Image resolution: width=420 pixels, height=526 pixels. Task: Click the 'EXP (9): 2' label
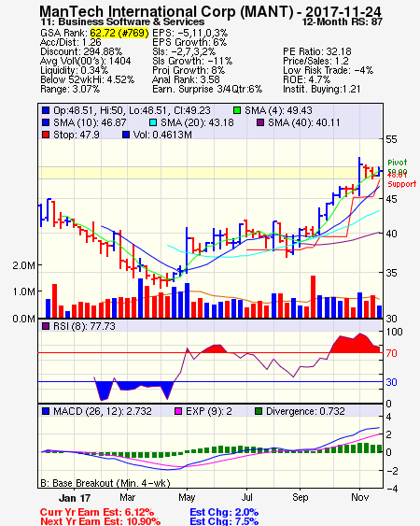(208, 411)
